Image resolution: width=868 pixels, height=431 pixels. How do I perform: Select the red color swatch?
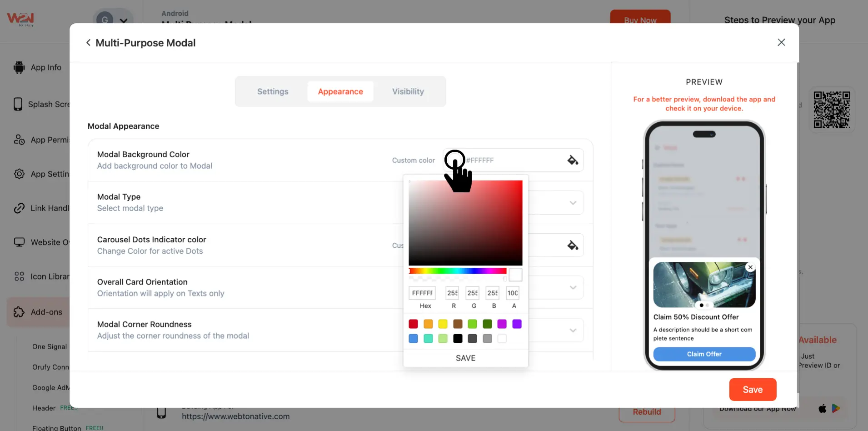coord(413,324)
